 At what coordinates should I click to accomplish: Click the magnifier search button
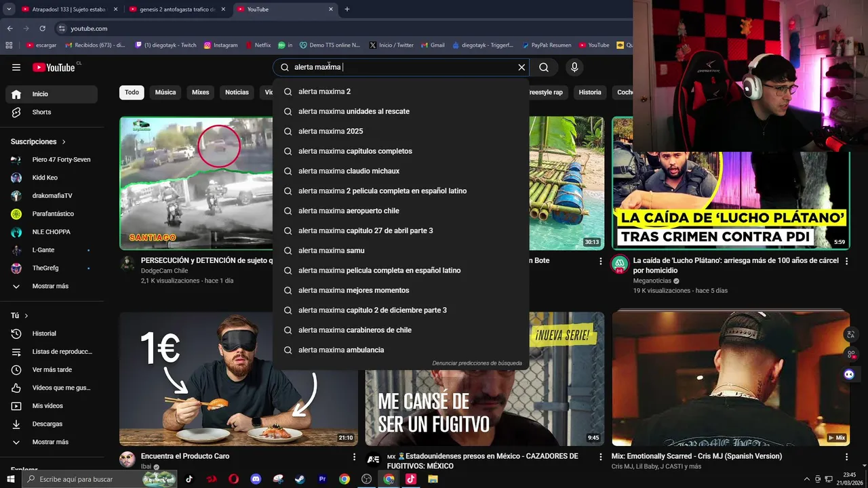544,67
